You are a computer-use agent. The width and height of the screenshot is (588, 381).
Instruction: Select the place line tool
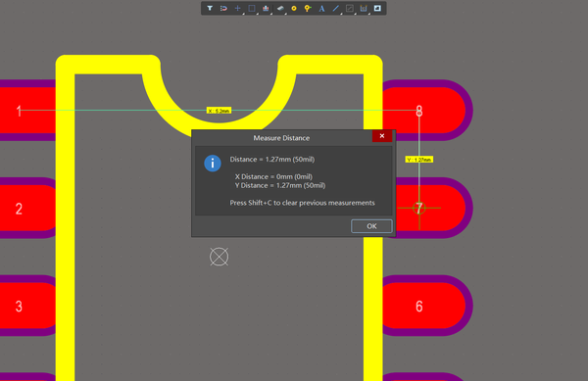coord(335,8)
